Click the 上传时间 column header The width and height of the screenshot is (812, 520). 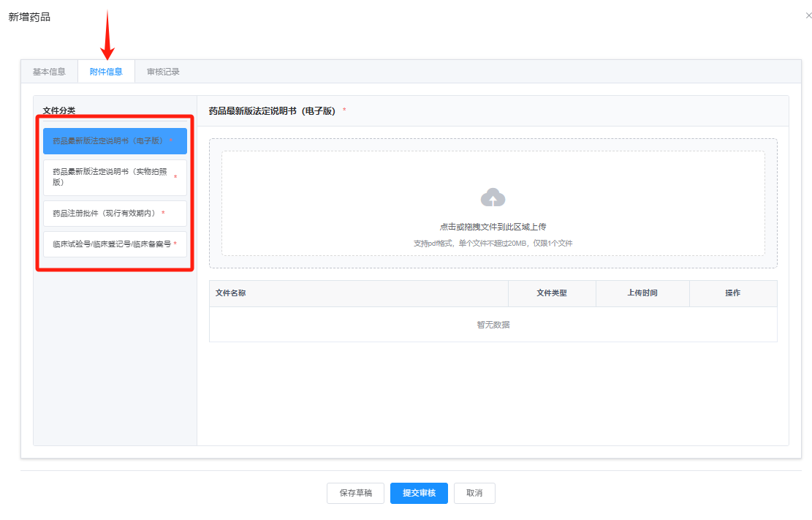tap(642, 293)
